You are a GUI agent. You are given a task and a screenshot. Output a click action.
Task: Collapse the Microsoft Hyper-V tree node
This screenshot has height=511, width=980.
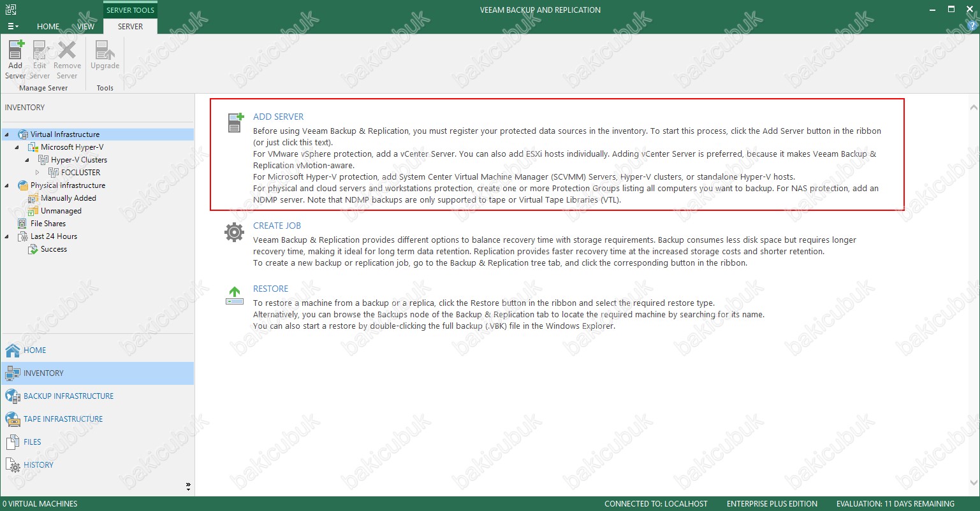[x=17, y=147]
